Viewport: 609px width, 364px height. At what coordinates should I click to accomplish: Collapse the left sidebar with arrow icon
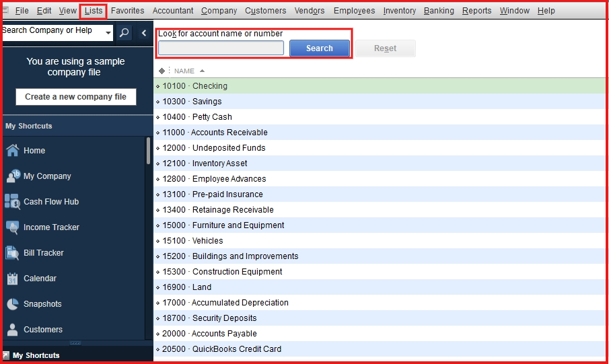click(x=144, y=33)
